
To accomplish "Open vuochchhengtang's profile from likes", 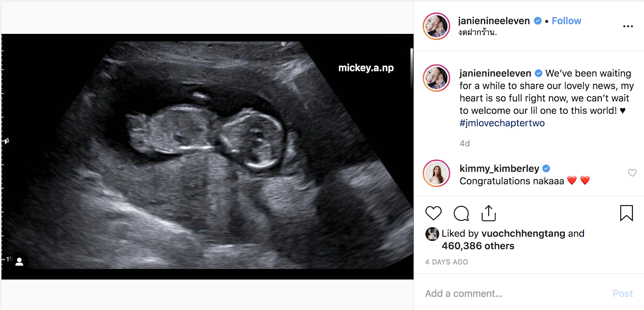I will click(523, 233).
